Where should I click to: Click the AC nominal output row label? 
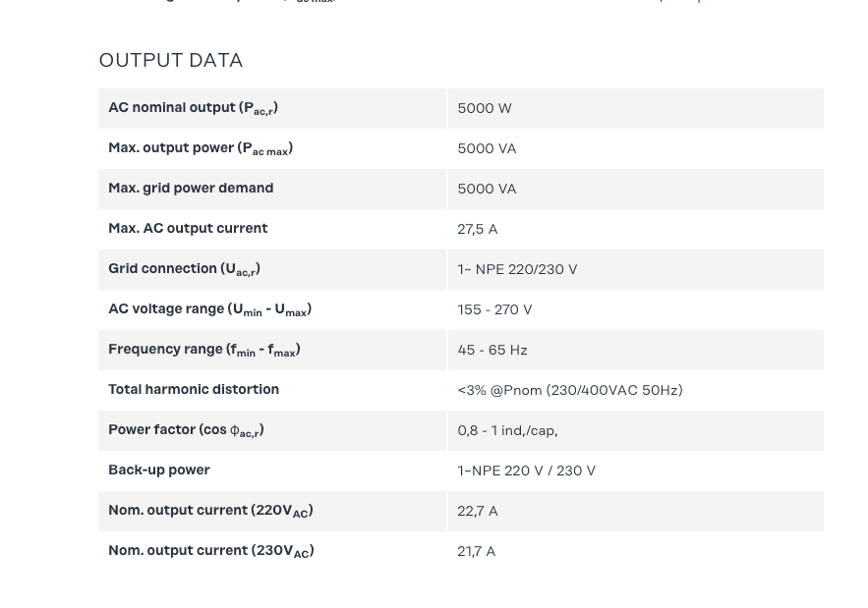point(193,108)
